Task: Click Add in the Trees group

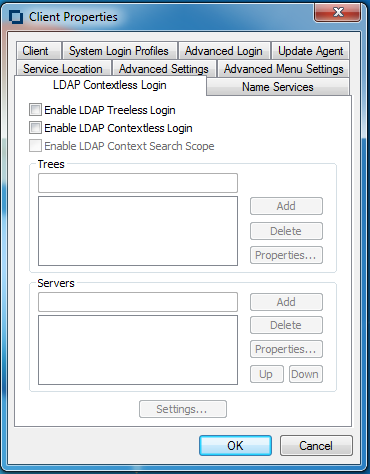Action: 286,206
